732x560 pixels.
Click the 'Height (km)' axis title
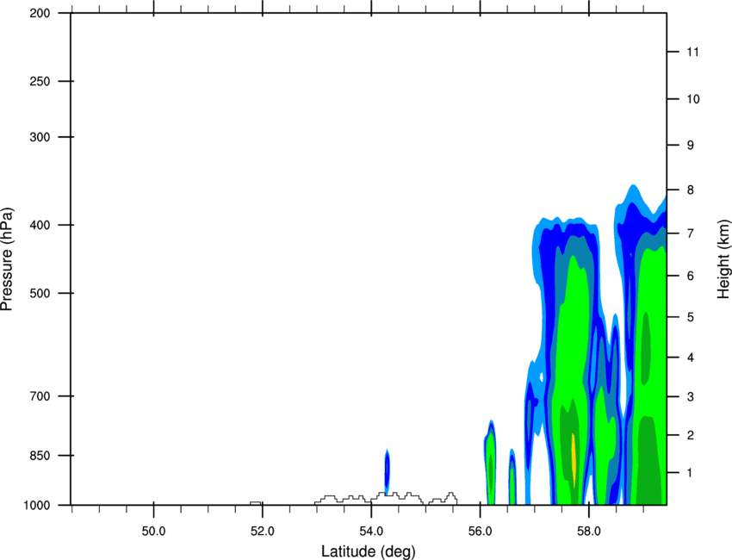tap(723, 258)
